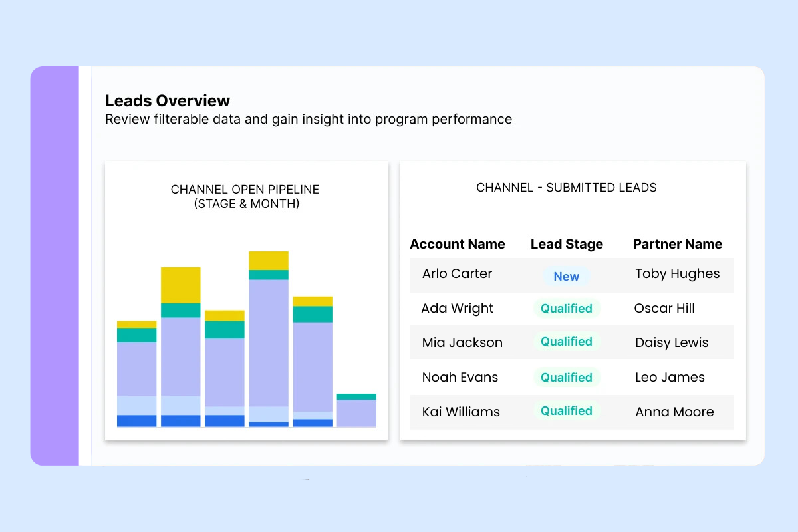Screen dimensions: 798x532
Task: Click the Partner Name column header
Action: click(677, 244)
